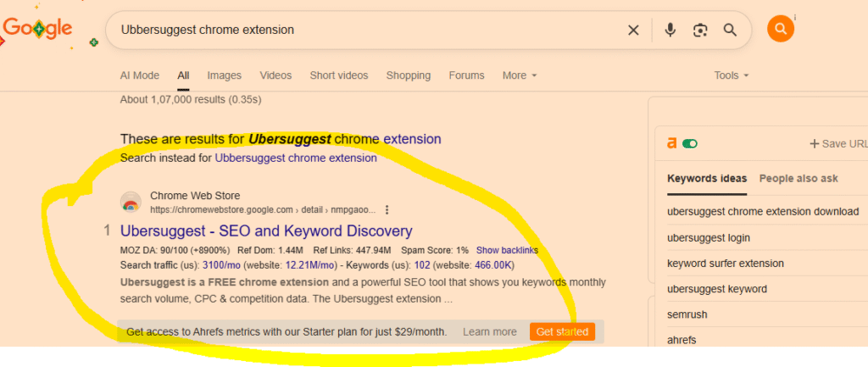868x367 pixels.
Task: Click the chromewebstore.google.com URL text
Action: click(x=263, y=210)
